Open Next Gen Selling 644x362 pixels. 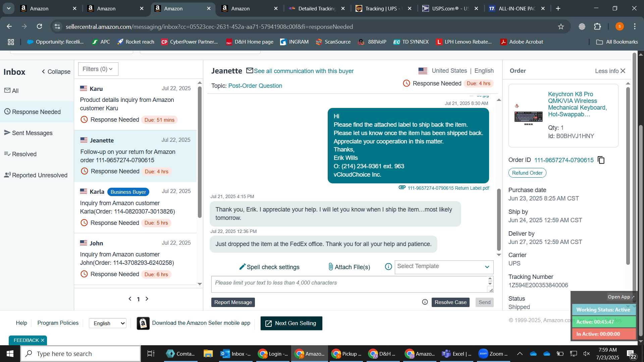[x=291, y=323]
